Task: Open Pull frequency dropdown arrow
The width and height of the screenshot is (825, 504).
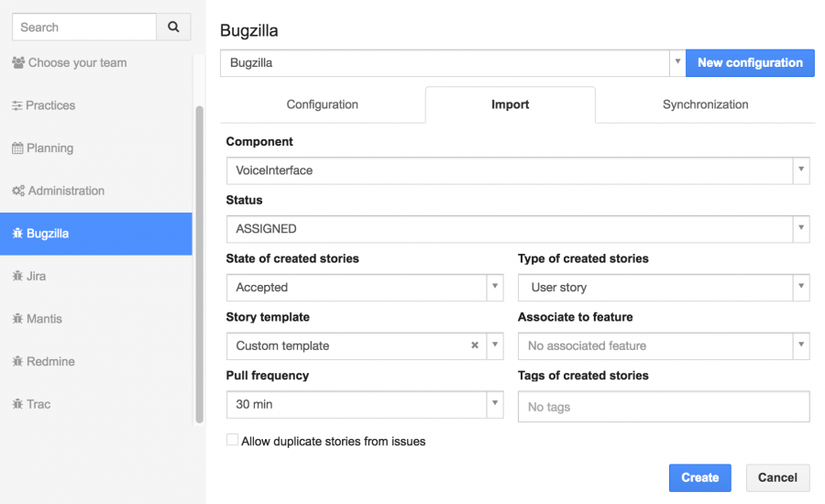Action: [x=495, y=403]
